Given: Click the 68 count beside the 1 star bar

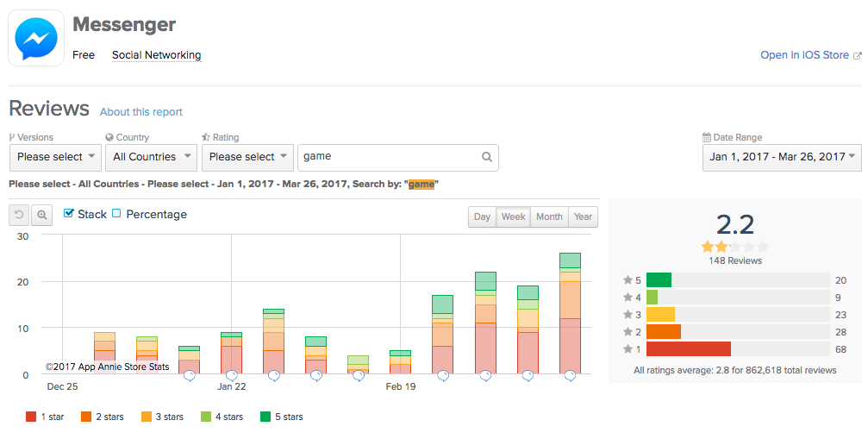Looking at the screenshot, I should coord(841,349).
